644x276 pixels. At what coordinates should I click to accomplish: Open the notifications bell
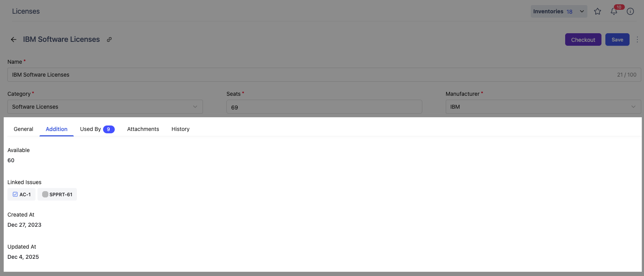(614, 11)
